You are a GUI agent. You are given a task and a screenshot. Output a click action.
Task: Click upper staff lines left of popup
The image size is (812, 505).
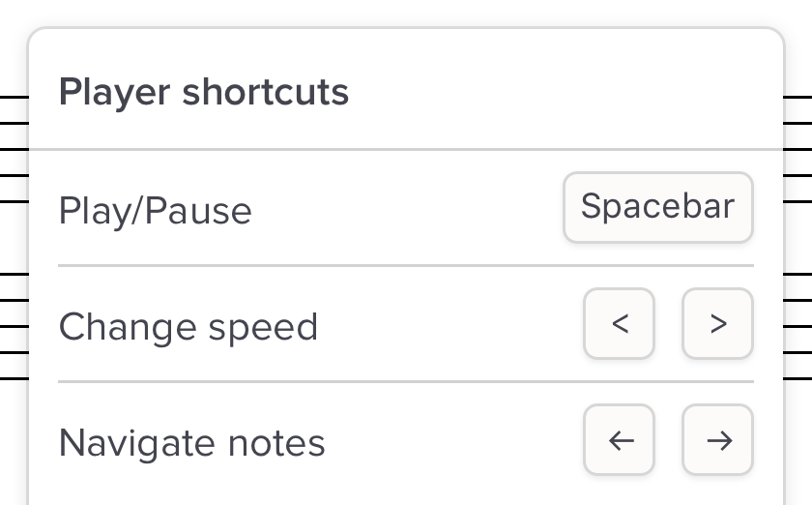(14, 150)
